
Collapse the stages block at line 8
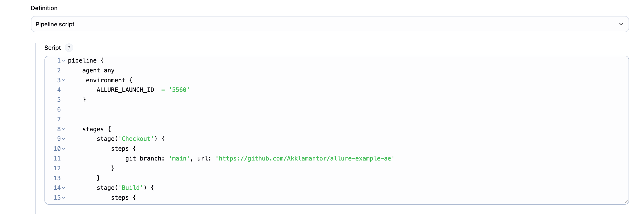64,129
